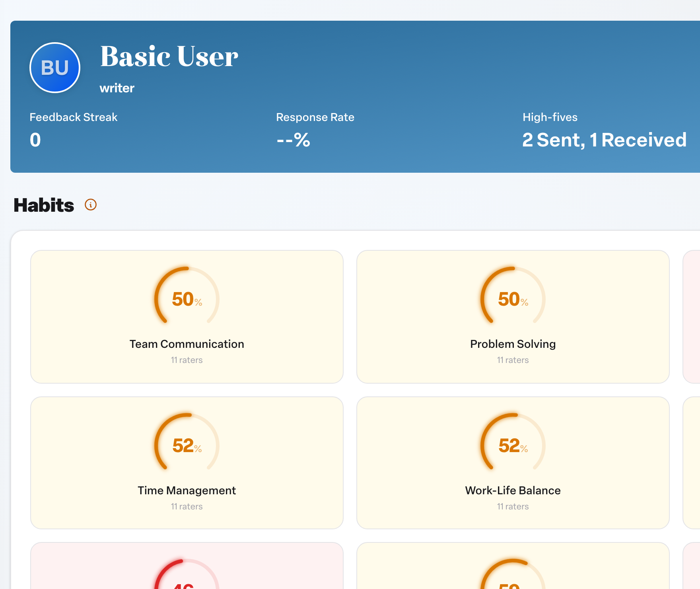Screen dimensions: 700x589
Task: Click the writer role label
Action: [117, 88]
